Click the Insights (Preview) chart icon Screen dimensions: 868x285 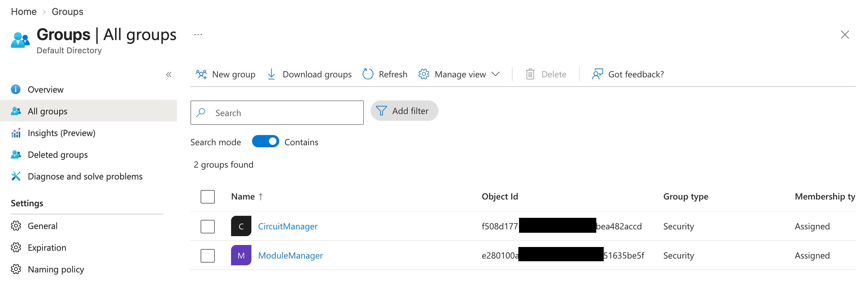16,133
